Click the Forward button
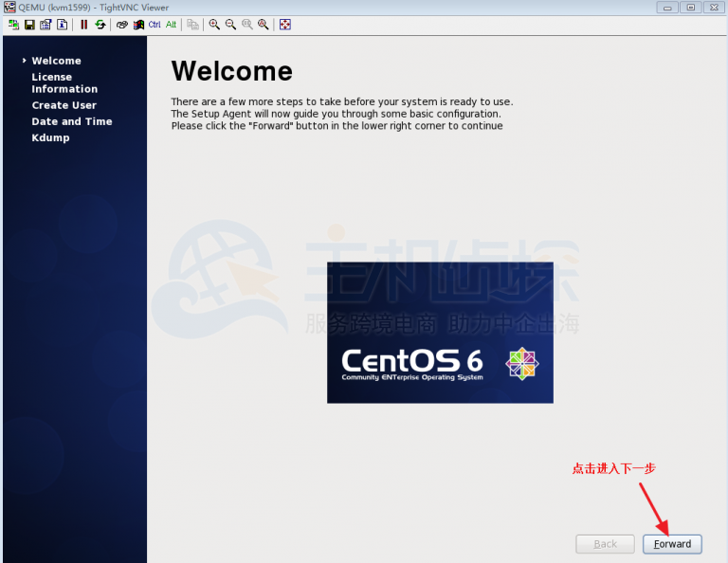 click(672, 544)
